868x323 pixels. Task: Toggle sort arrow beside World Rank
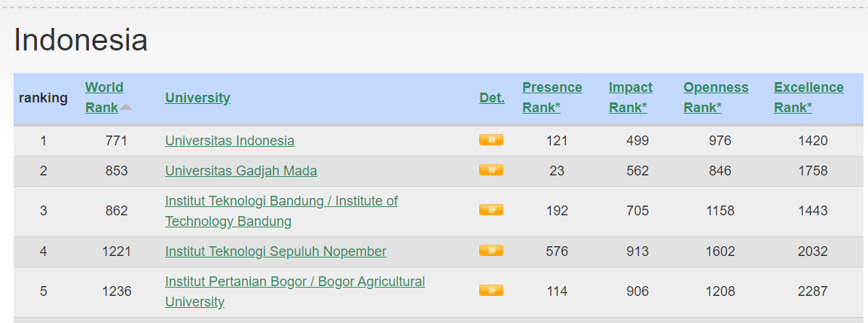tap(127, 108)
